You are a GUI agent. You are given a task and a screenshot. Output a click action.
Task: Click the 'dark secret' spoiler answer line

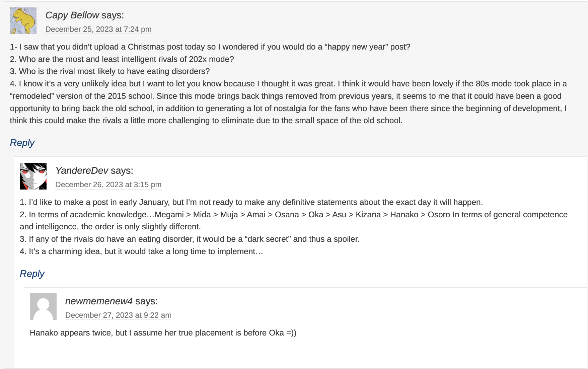coord(190,239)
